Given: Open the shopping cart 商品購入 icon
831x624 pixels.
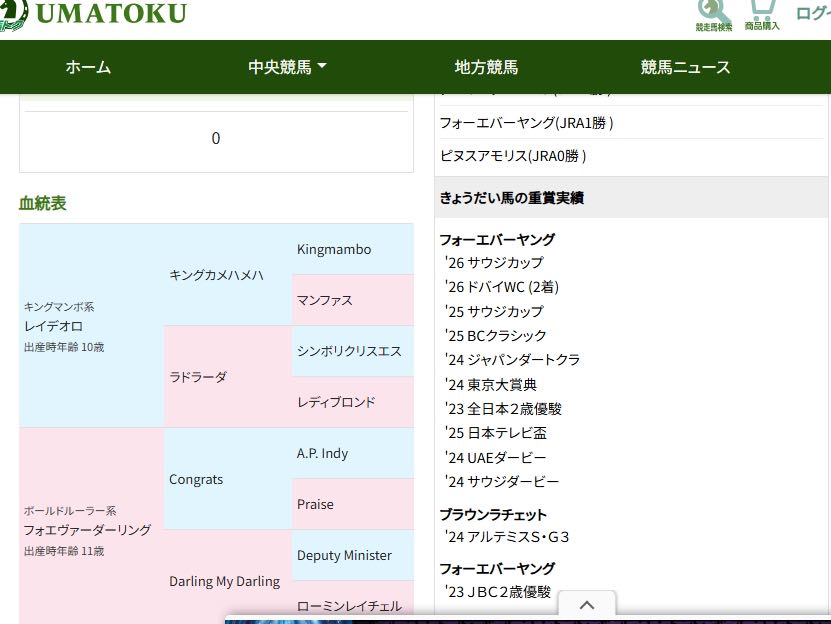Looking at the screenshot, I should click(x=762, y=12).
